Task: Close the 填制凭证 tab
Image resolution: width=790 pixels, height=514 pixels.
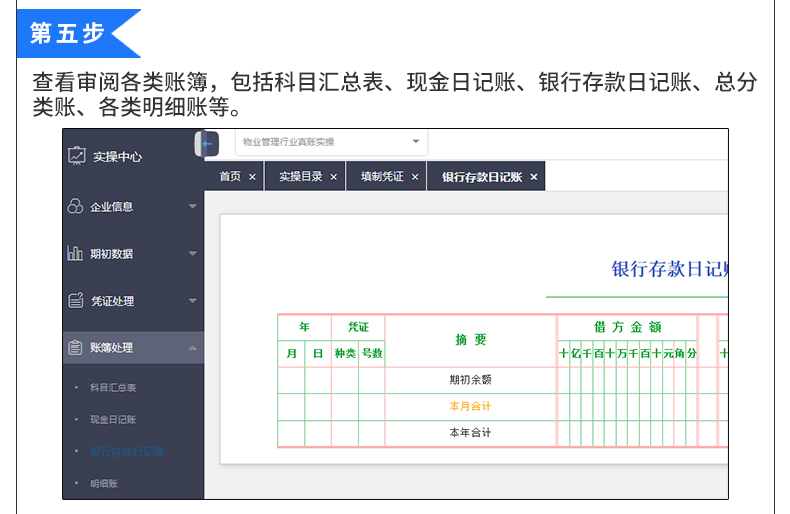Action: click(x=415, y=177)
